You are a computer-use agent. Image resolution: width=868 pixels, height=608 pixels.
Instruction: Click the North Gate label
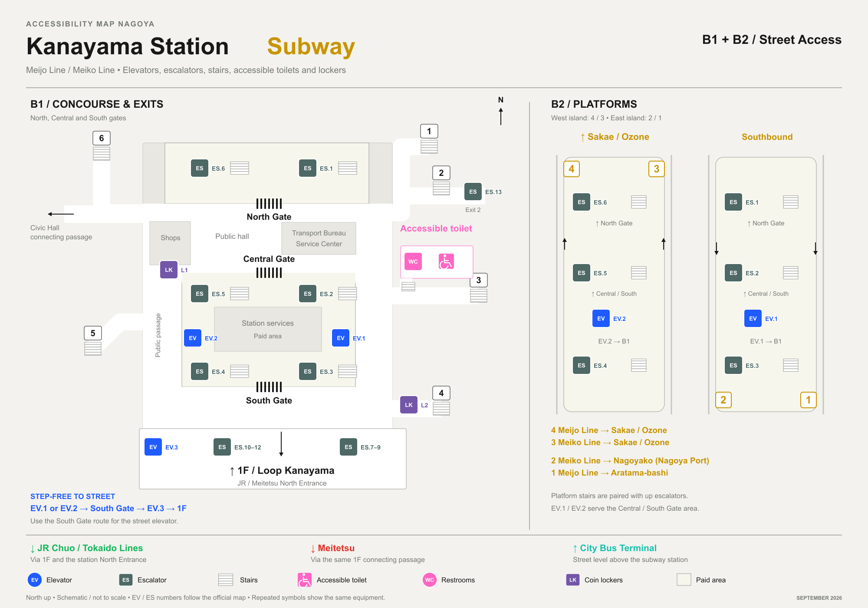269,217
